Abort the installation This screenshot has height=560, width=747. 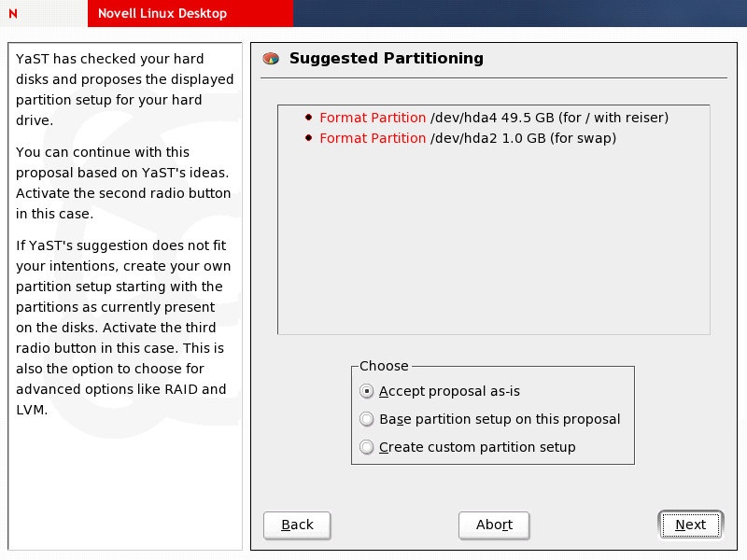[x=493, y=525]
